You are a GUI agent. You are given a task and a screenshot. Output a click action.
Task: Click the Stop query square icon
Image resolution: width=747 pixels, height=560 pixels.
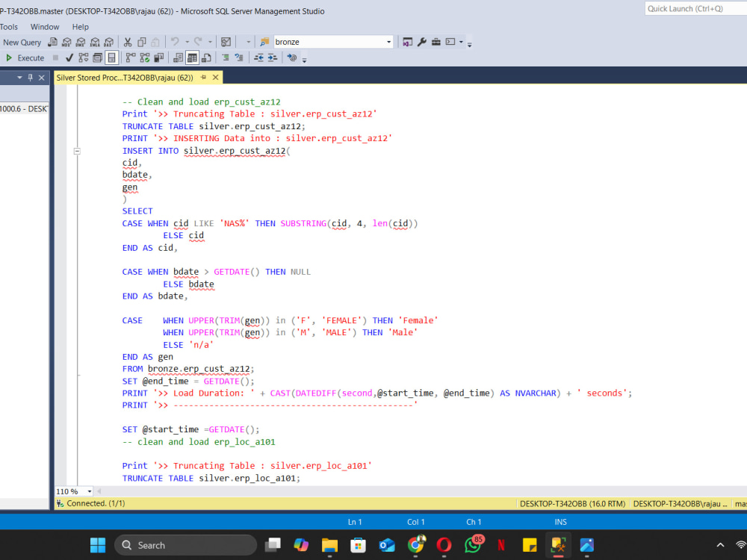coord(55,57)
